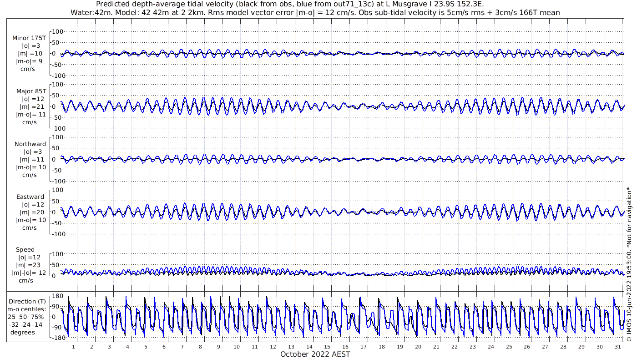
Task: Click the '|m-o|= 9' error value
Action: click(x=30, y=61)
